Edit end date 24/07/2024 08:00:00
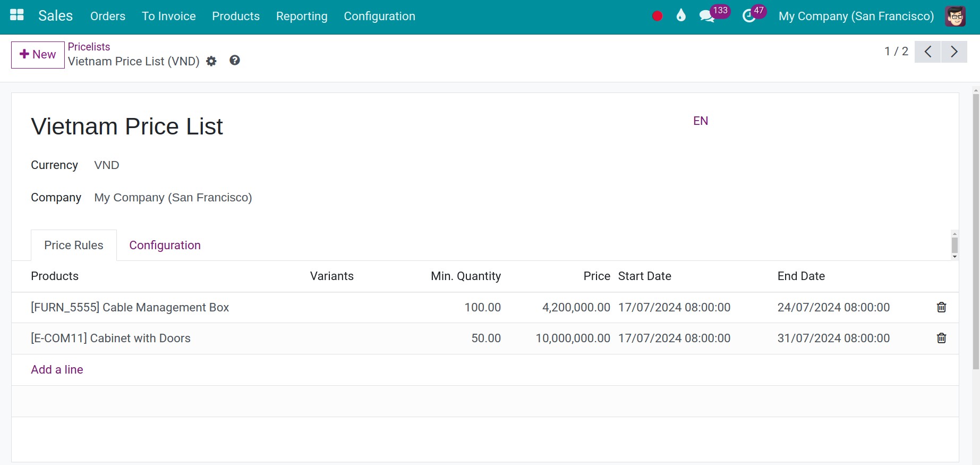 (833, 307)
